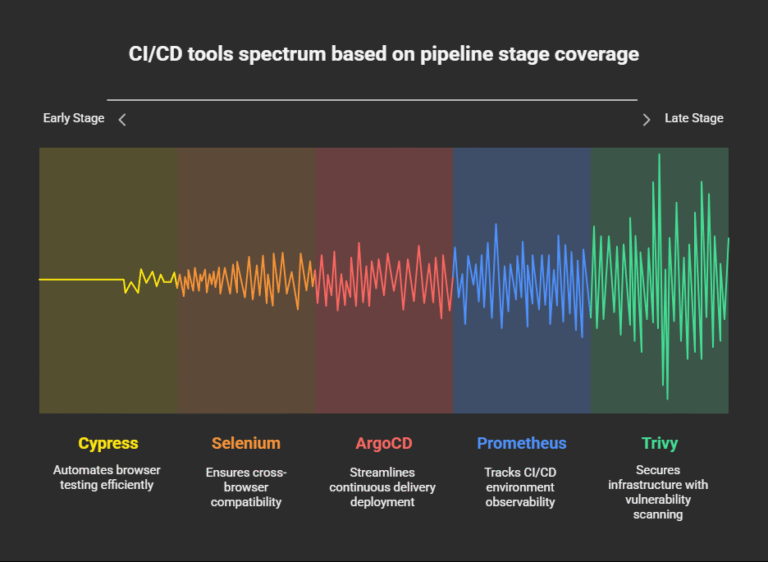Image resolution: width=768 pixels, height=562 pixels.
Task: Open the Prometheus heading
Action: pyautogui.click(x=521, y=443)
